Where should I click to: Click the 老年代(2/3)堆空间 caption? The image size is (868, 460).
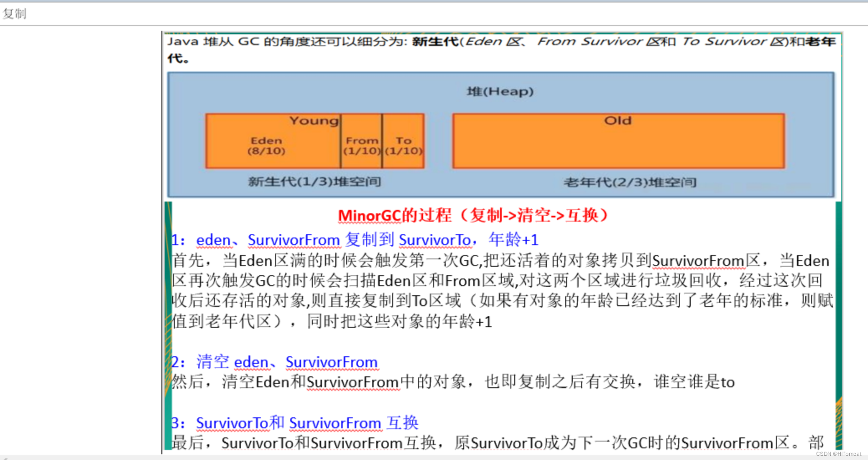pos(630,182)
